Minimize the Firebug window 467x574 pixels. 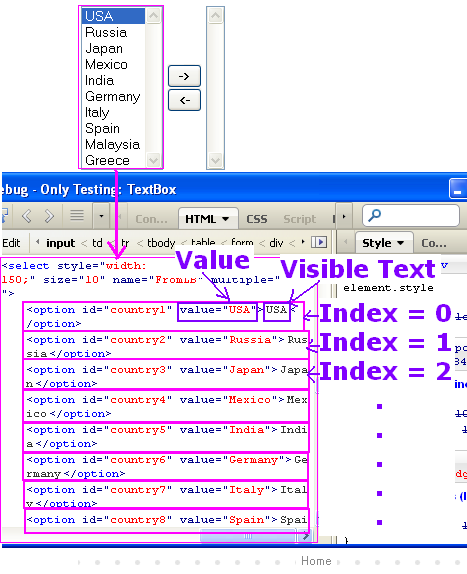tap(458, 189)
